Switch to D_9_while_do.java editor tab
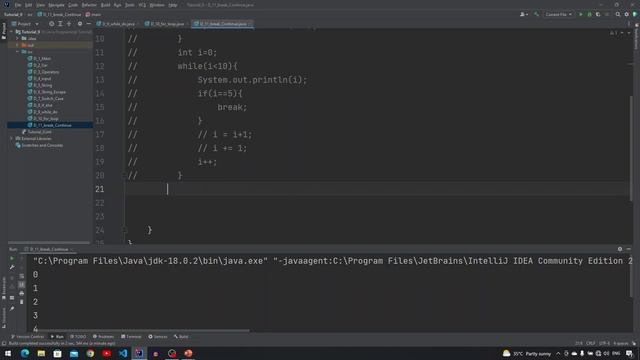 tap(118, 24)
